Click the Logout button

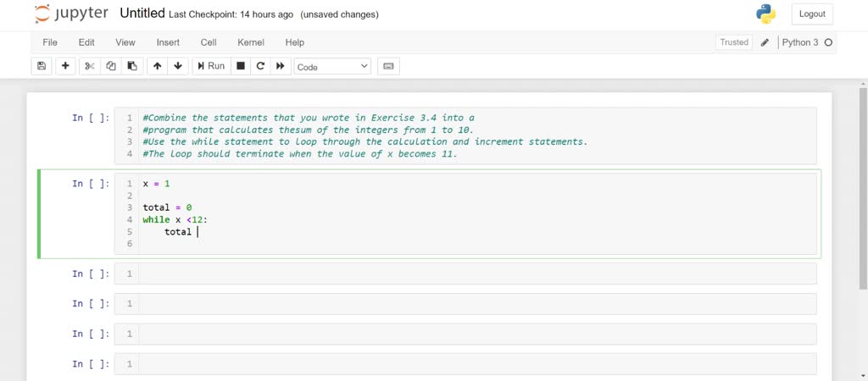click(x=812, y=14)
